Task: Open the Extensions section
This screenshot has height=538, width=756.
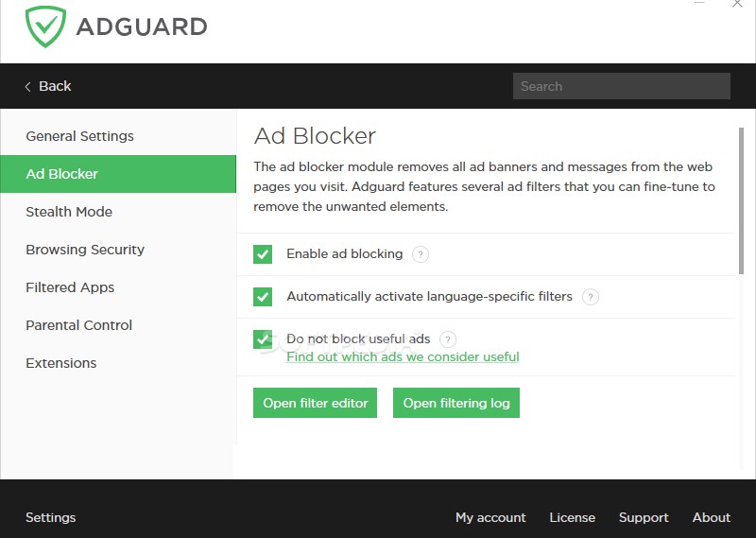Action: click(118, 363)
